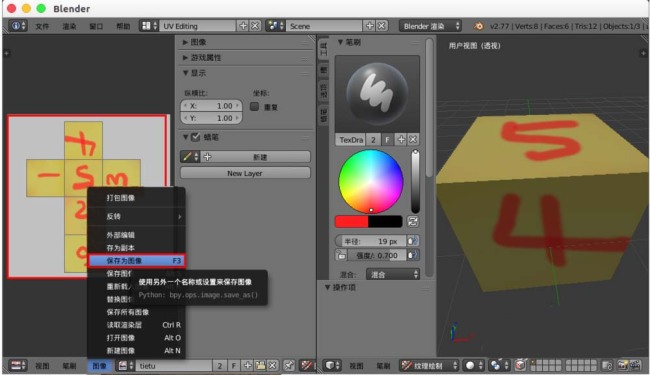
Task: Open the 帮助 menu
Action: (x=123, y=26)
